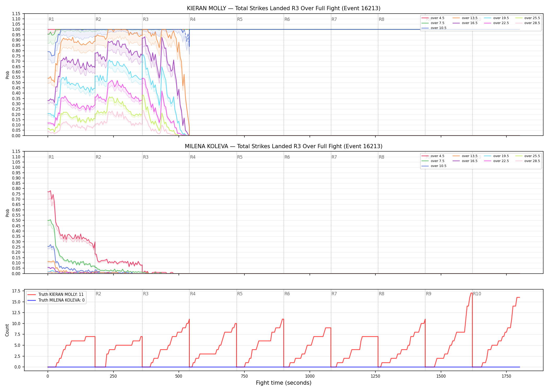Click R5 round label in Milena Koleva chart
549x392 pixels.
click(x=240, y=157)
